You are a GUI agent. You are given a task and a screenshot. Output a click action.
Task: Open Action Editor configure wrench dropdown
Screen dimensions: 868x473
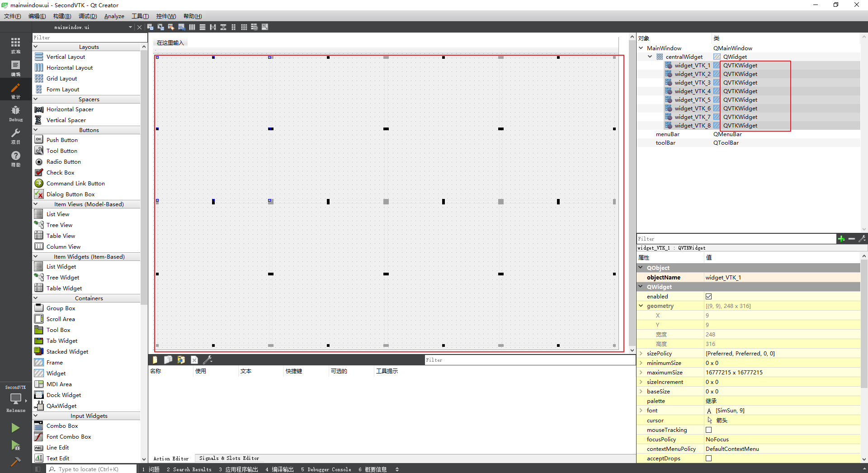(208, 360)
